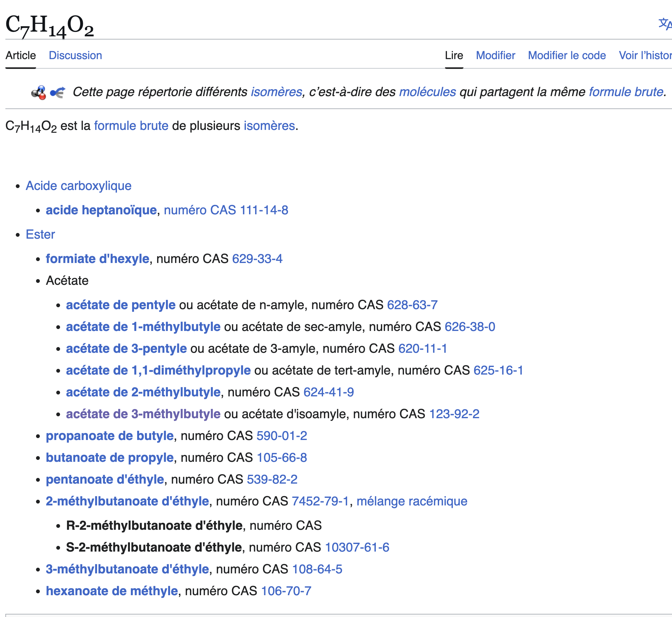Image resolution: width=672 pixels, height=617 pixels.
Task: Open 3-méthylbutanoate d'éthyle article
Action: tap(127, 569)
